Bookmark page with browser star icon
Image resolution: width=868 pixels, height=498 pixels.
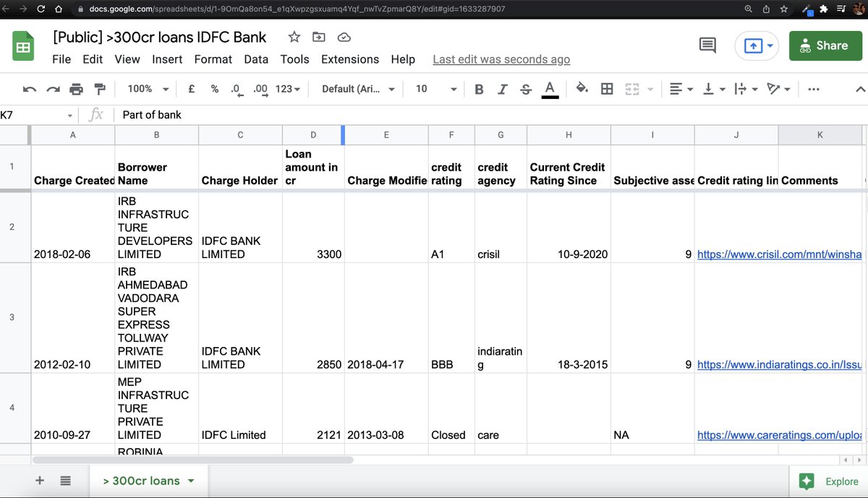tap(784, 9)
